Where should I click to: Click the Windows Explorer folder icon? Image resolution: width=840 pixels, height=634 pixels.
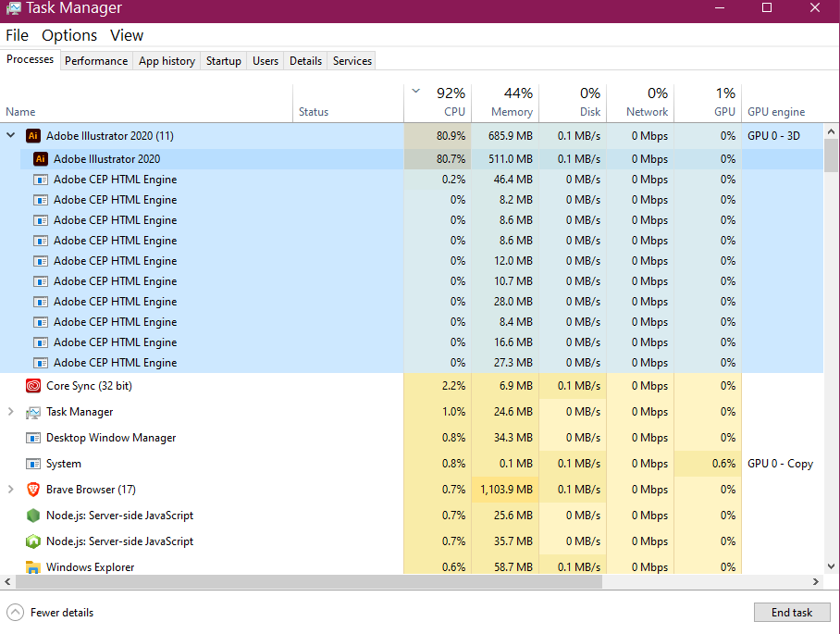point(33,567)
